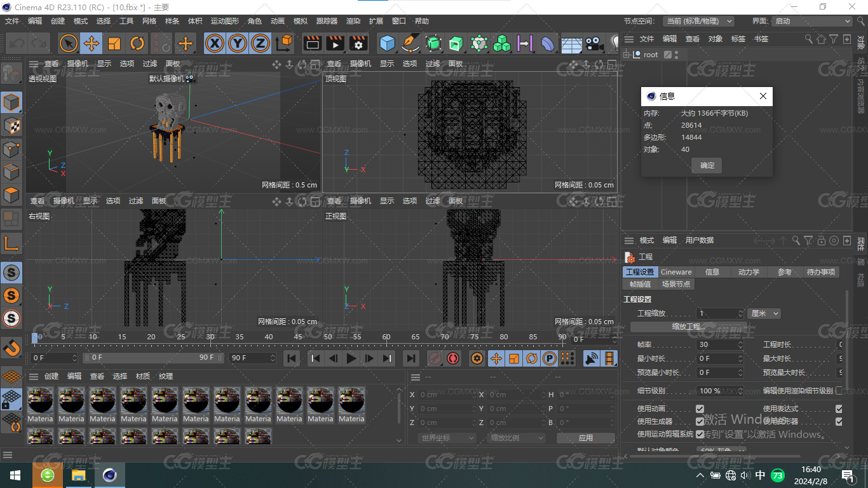The height and width of the screenshot is (488, 868).
Task: Toggle the 使用运动剪辑系统 checkbox
Action: (700, 434)
